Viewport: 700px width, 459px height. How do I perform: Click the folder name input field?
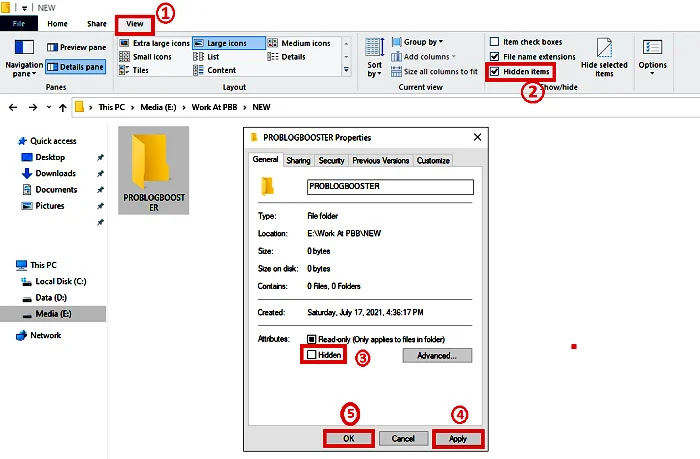coord(390,187)
